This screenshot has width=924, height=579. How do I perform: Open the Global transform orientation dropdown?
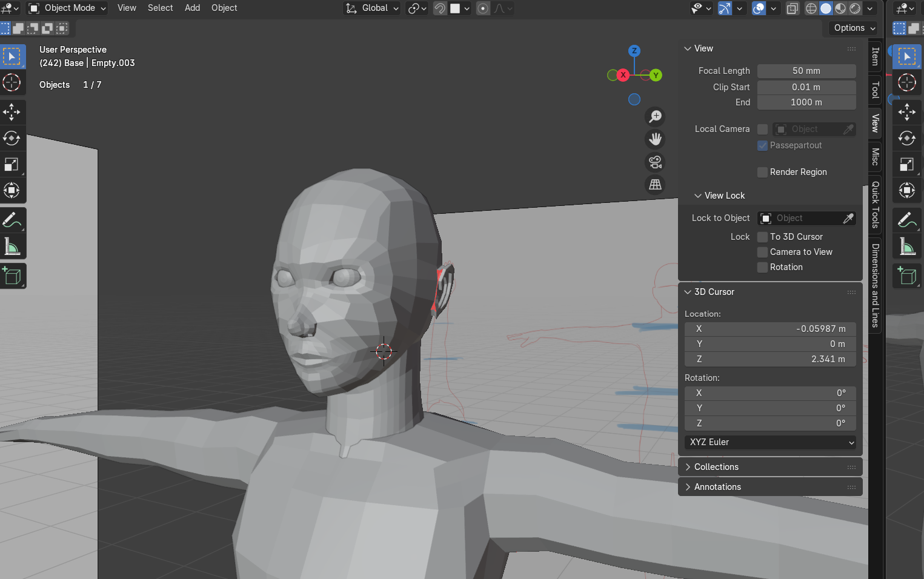click(371, 8)
